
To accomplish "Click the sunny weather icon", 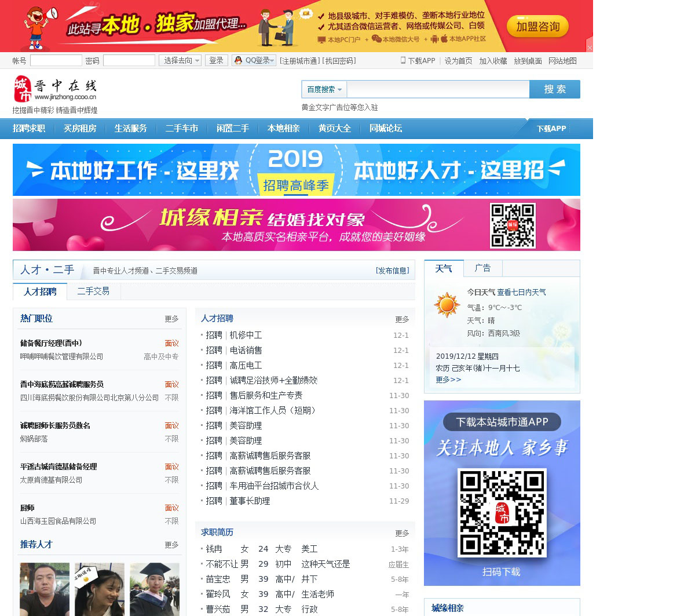I will [x=447, y=305].
